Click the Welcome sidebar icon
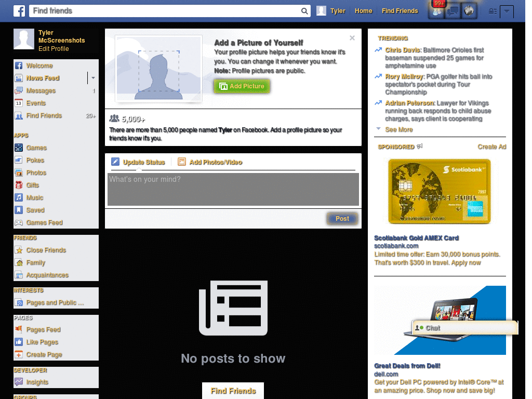Viewport: 532px width, 399px height. tap(19, 65)
